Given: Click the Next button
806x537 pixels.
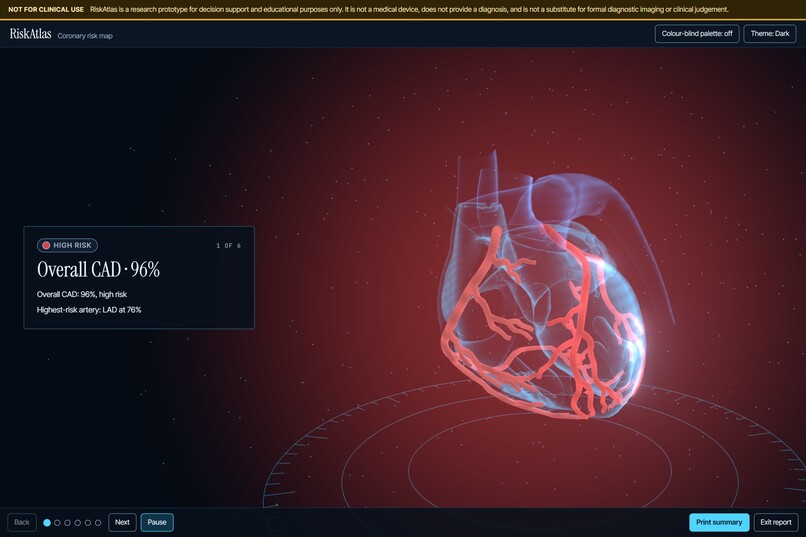Looking at the screenshot, I should [x=122, y=522].
